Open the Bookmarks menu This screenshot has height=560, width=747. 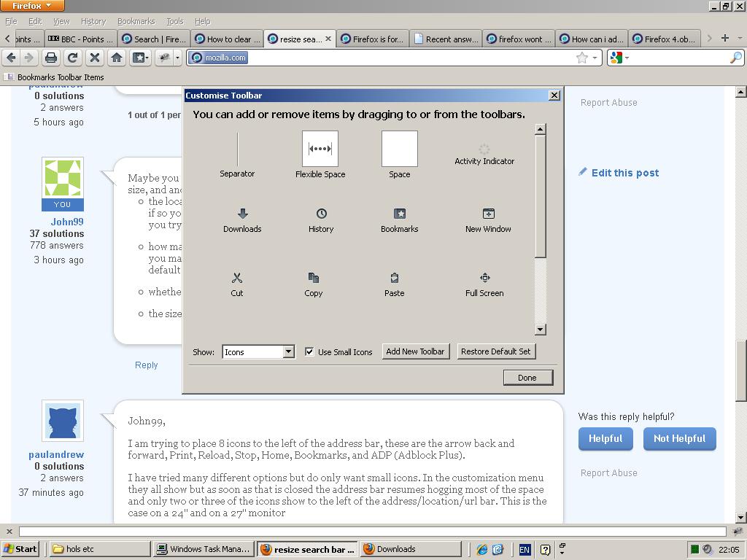click(x=136, y=21)
